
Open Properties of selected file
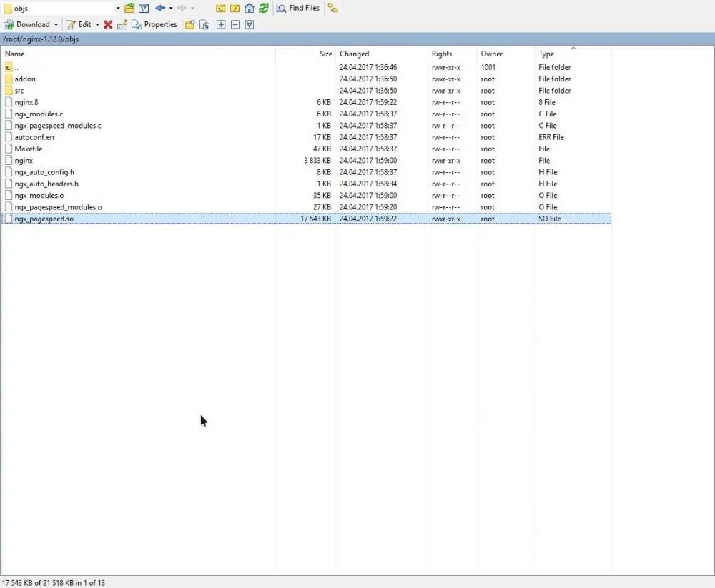point(154,24)
